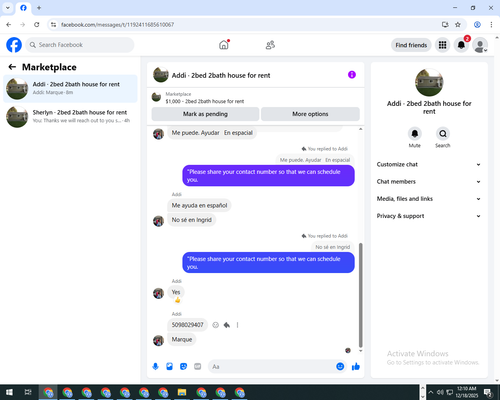The width and height of the screenshot is (500, 400).
Task: Record a voice clip with the microphone icon
Action: [155, 367]
